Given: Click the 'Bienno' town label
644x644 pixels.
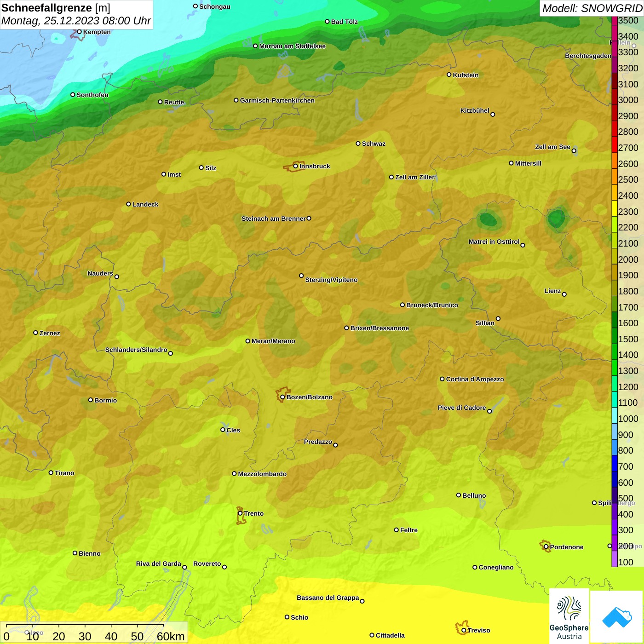Looking at the screenshot, I should click(x=89, y=553).
